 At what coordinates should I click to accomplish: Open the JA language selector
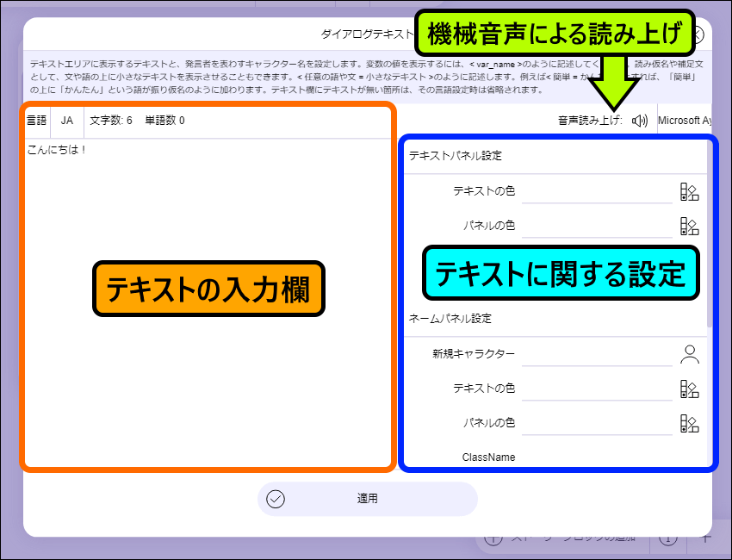click(67, 121)
